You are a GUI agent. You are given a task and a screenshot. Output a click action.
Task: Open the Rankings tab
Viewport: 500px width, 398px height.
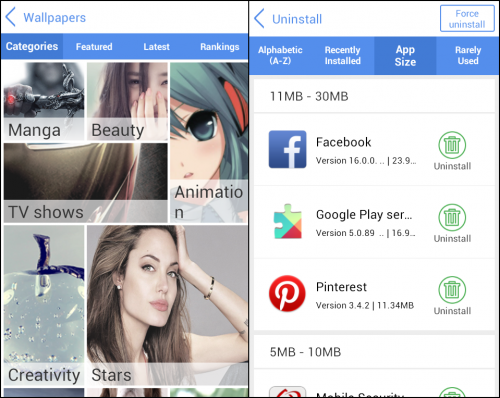pyautogui.click(x=219, y=46)
